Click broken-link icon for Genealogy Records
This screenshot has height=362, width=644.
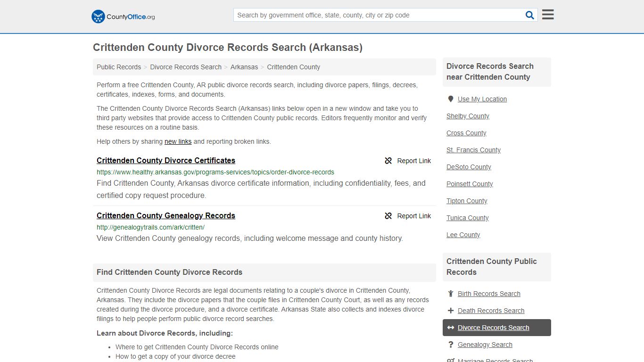tap(388, 216)
